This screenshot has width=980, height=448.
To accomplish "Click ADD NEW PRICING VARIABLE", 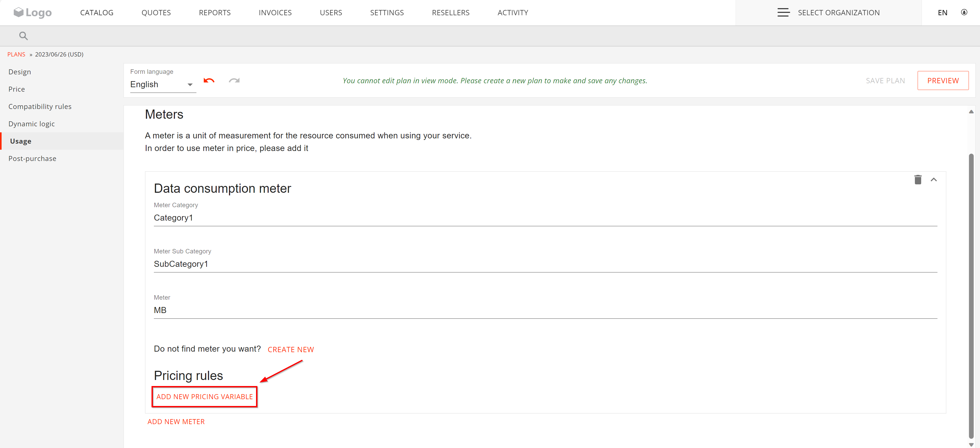I will tap(204, 397).
